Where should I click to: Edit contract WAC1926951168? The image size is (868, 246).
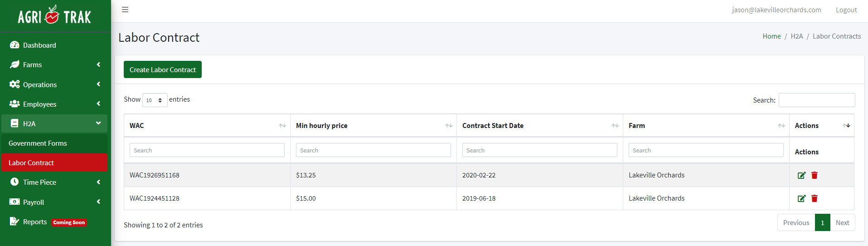[x=801, y=175]
